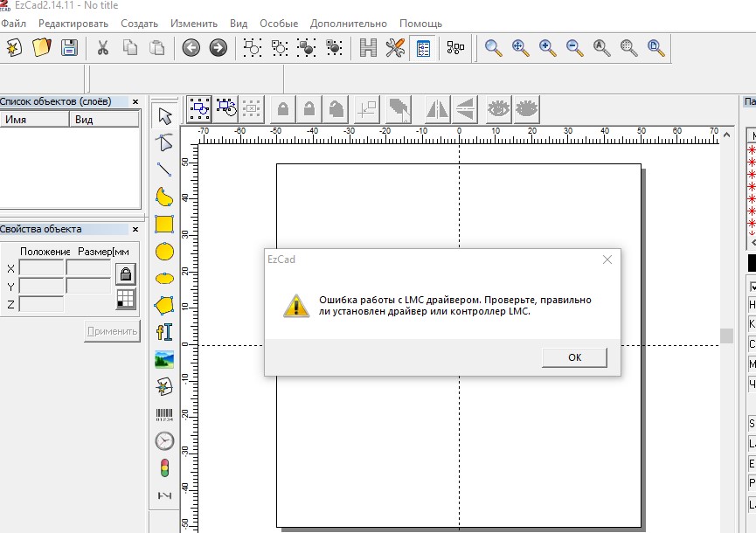Click the Применить button
Image resolution: width=756 pixels, height=533 pixels.
112,331
